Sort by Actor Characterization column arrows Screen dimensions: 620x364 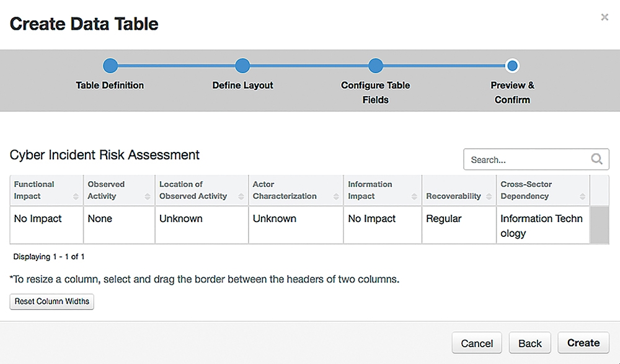tap(335, 196)
